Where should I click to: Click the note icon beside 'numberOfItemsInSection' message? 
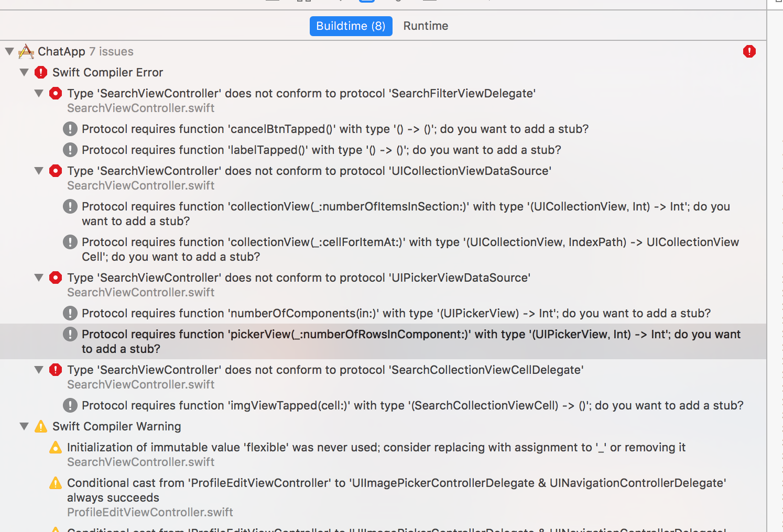click(x=70, y=206)
